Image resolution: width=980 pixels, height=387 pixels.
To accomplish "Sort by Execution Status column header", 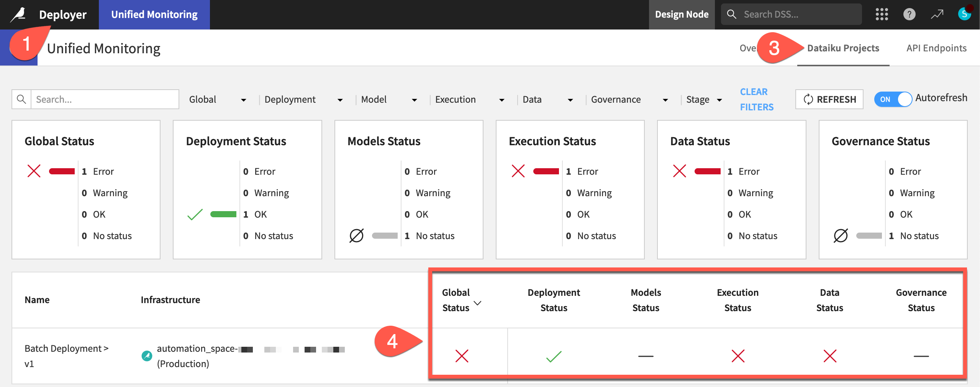I will 737,300.
